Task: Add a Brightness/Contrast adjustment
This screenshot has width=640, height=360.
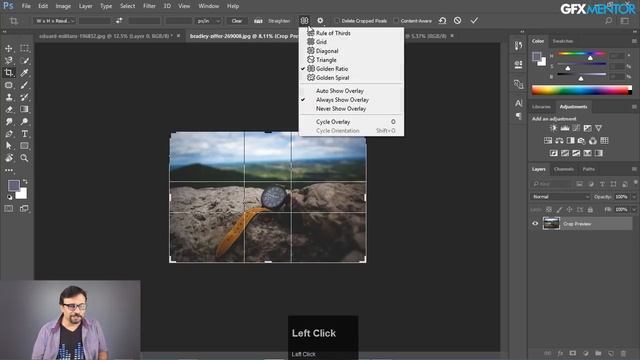Action: pyautogui.click(x=553, y=128)
